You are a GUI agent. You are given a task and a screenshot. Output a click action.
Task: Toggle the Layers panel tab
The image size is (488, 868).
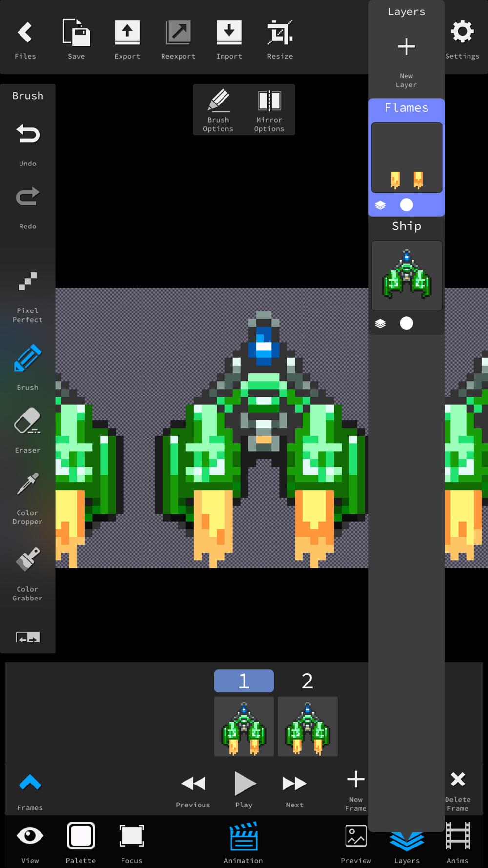[x=407, y=847]
